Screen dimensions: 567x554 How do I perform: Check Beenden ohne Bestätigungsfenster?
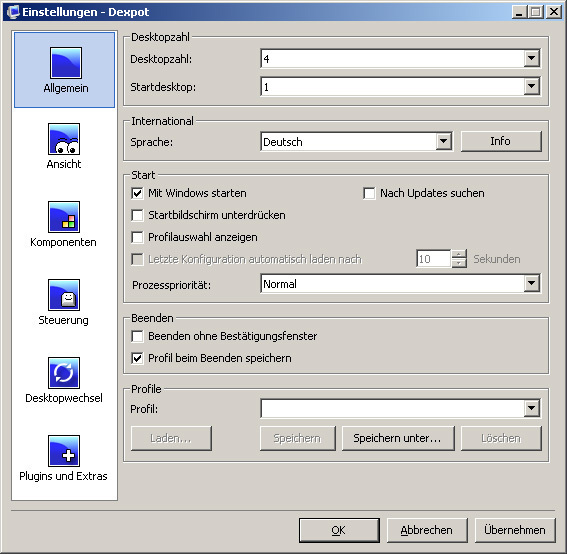(x=137, y=336)
